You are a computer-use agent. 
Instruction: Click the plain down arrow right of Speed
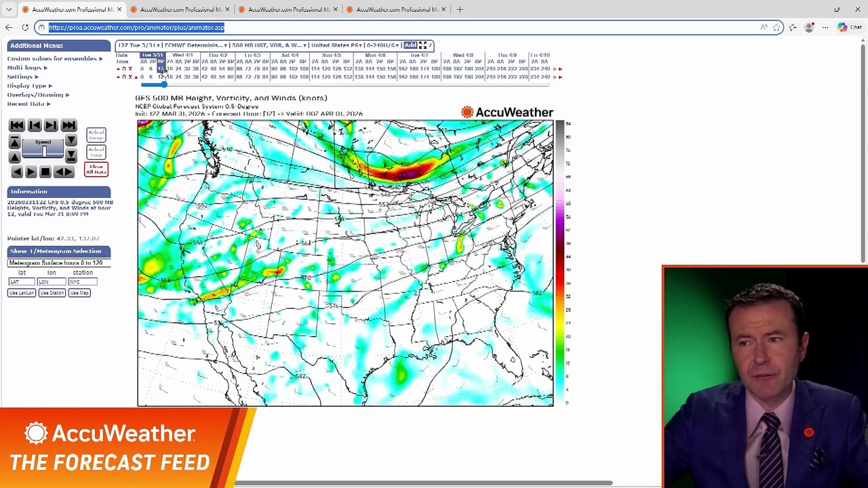pyautogui.click(x=71, y=141)
